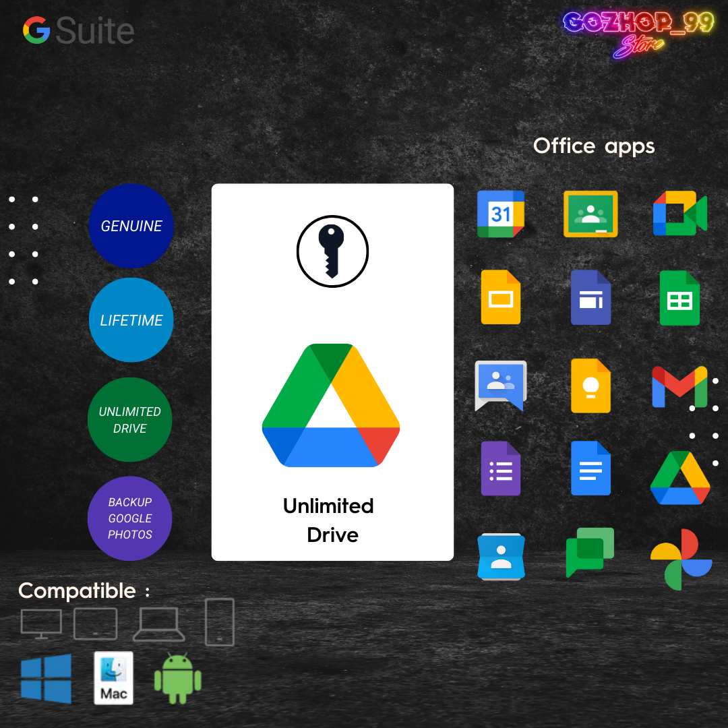
Task: Click the green Android robot icon
Action: (x=178, y=678)
